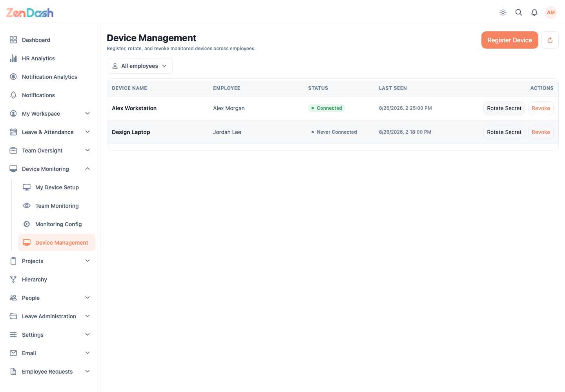Click the Dashboard grid icon
The image size is (565, 392).
pyautogui.click(x=13, y=40)
